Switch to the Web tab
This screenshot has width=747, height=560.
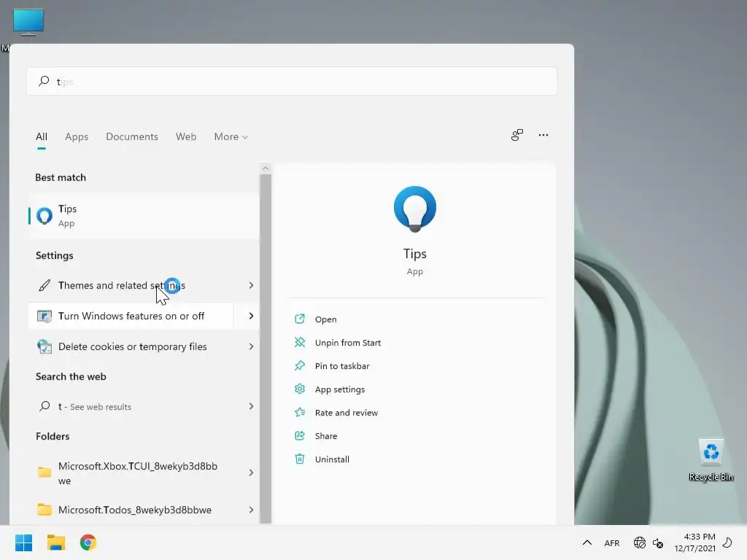[x=186, y=136]
